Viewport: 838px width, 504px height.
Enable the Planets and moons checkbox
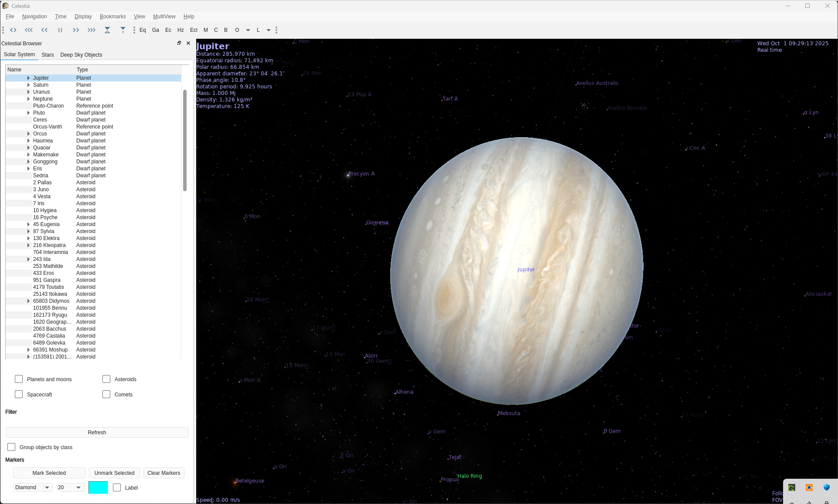pyautogui.click(x=19, y=379)
